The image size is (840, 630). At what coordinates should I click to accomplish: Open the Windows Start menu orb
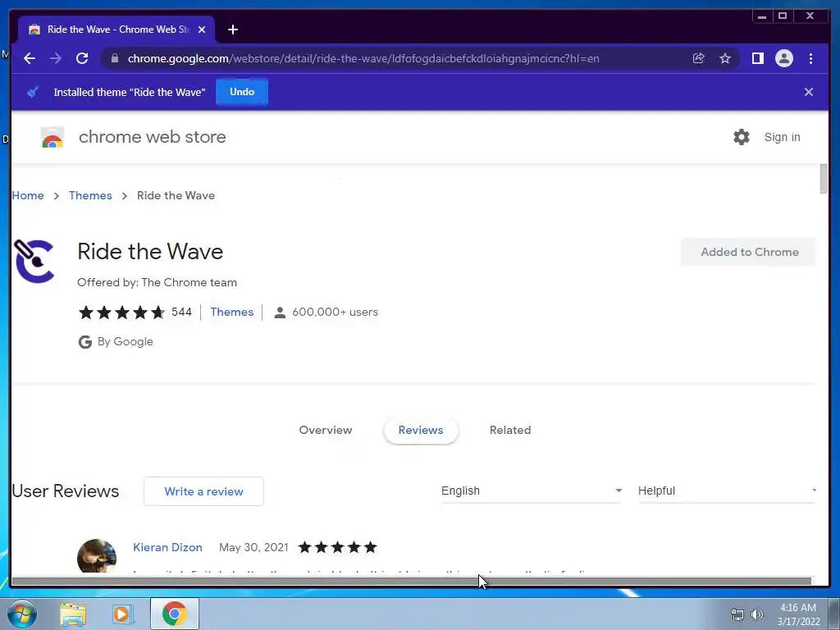pos(22,614)
